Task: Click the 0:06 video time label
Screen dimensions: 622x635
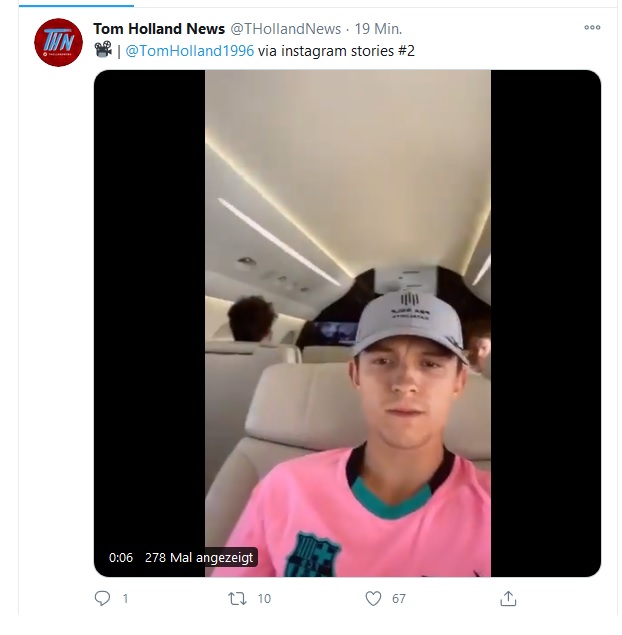Action: (121, 557)
